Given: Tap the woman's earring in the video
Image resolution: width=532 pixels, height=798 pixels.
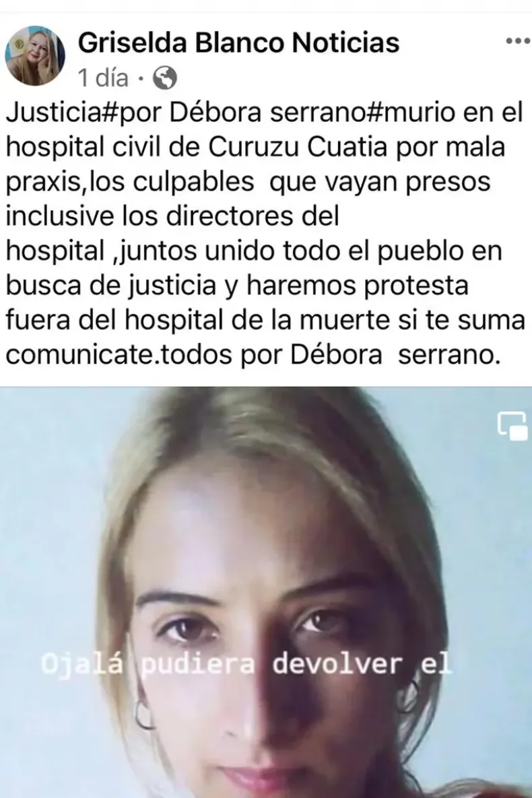Looking at the screenshot, I should coord(144,715).
